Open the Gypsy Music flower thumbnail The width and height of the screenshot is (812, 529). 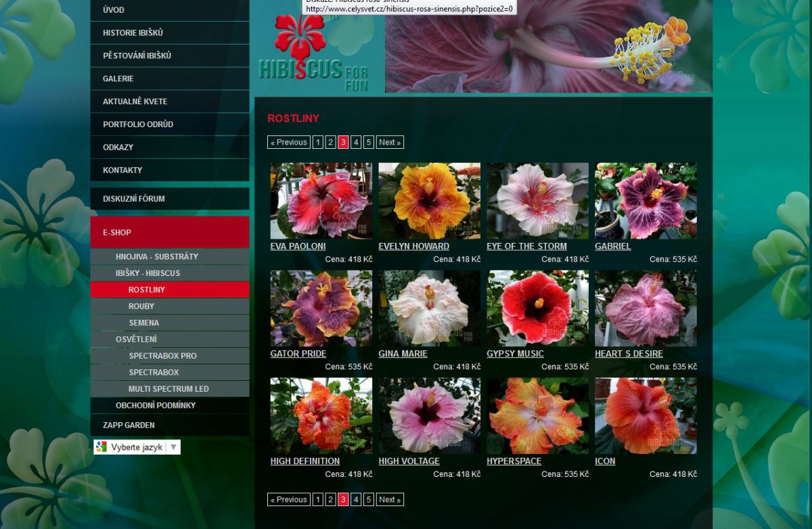[538, 308]
